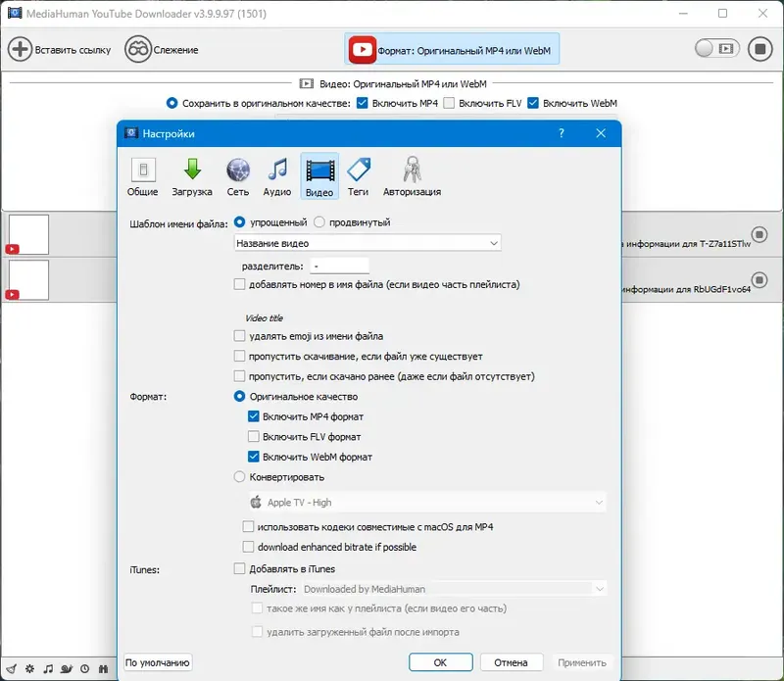
Task: Check Включить FLV in main window
Action: point(449,103)
